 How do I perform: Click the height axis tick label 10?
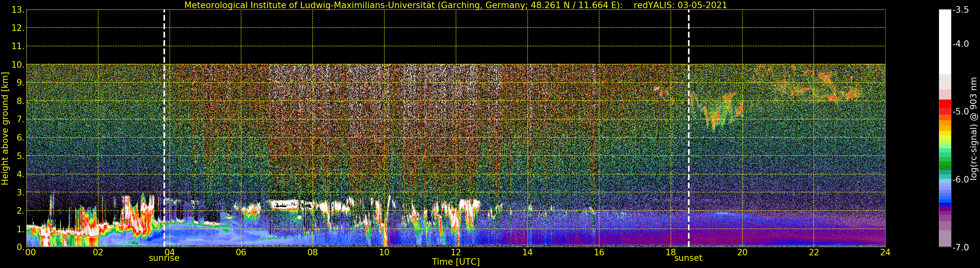pos(18,65)
